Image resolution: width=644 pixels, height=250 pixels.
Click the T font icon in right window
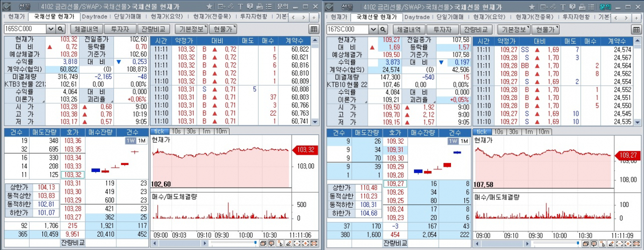pos(563,6)
